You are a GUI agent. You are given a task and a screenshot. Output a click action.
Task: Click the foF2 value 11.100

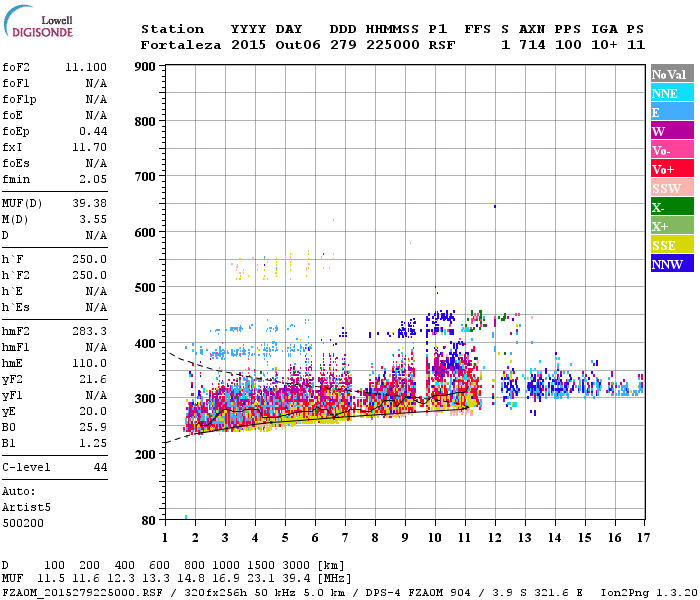(x=86, y=67)
